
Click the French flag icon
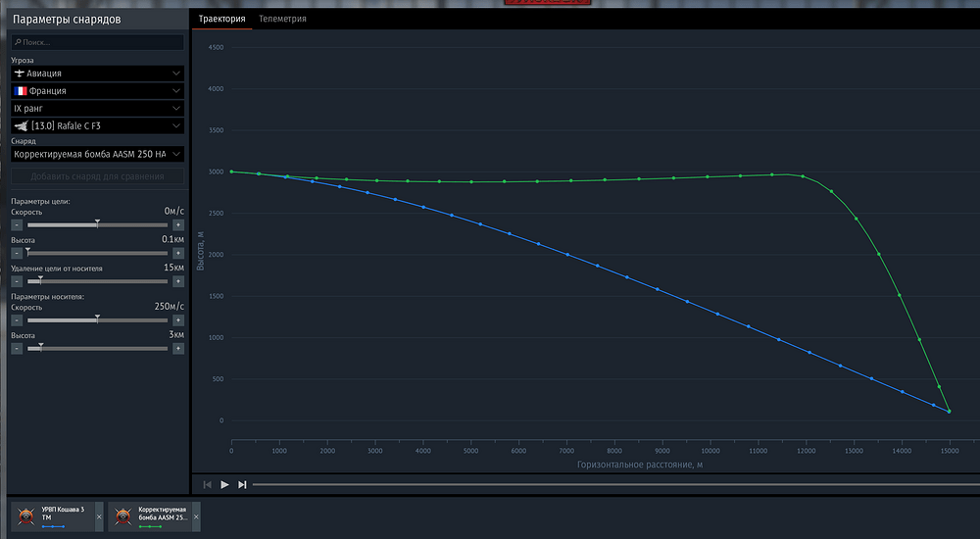20,91
